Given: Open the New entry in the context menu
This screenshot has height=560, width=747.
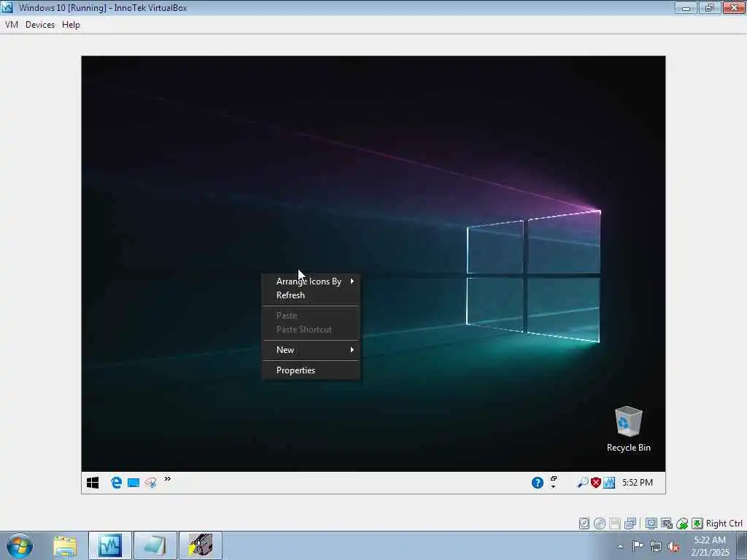Looking at the screenshot, I should (x=311, y=349).
